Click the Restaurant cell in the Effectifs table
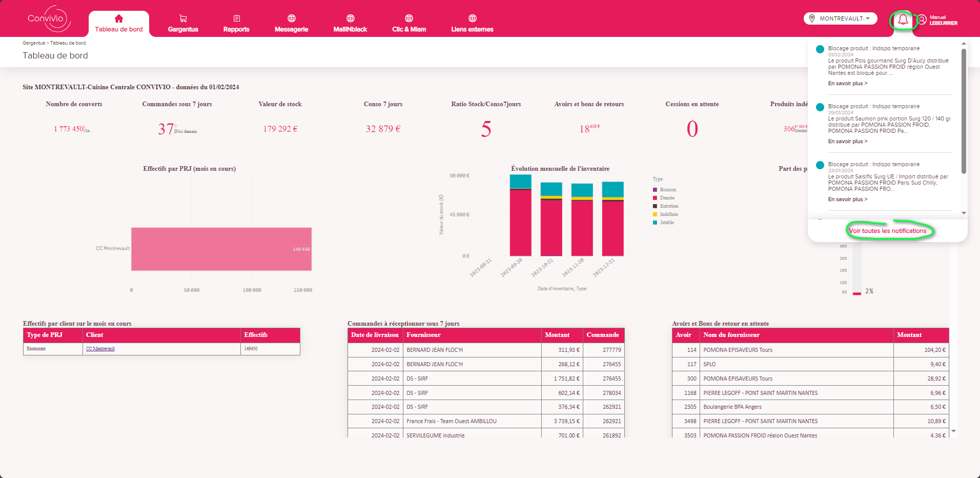Screen dimensions: 980x478 point(53,349)
